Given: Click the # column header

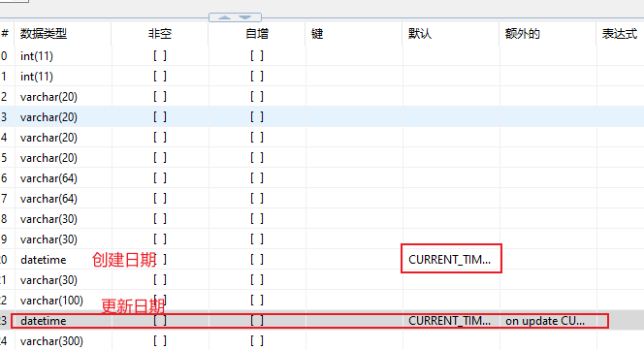Looking at the screenshot, I should pos(5,34).
